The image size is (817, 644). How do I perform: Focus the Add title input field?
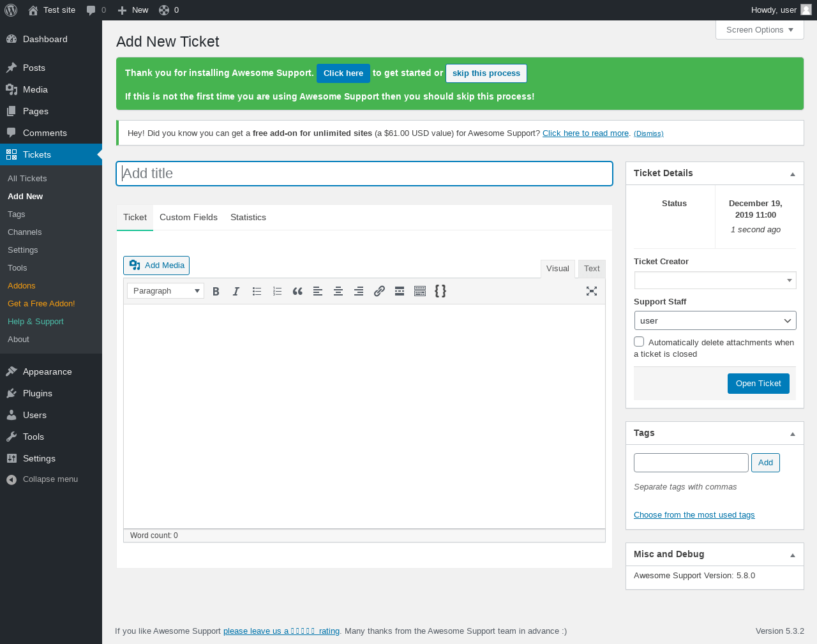[x=364, y=174]
